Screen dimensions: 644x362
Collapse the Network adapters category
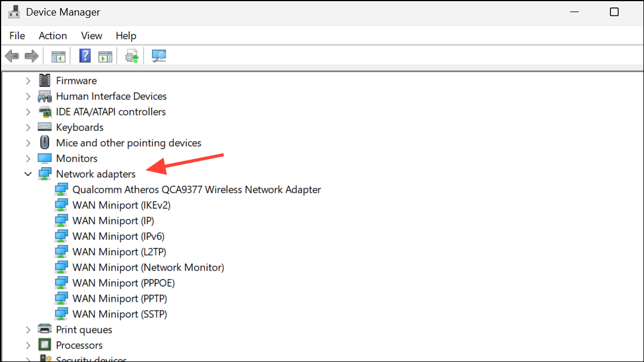pos(28,174)
